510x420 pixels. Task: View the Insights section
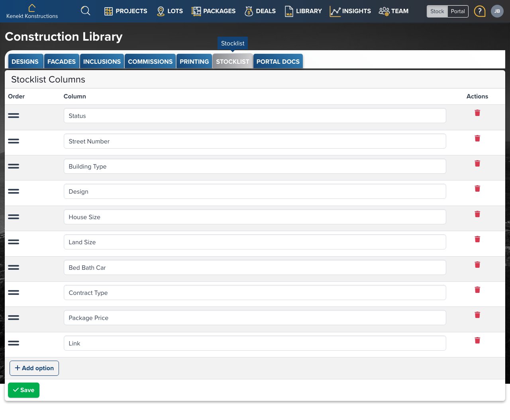point(350,11)
